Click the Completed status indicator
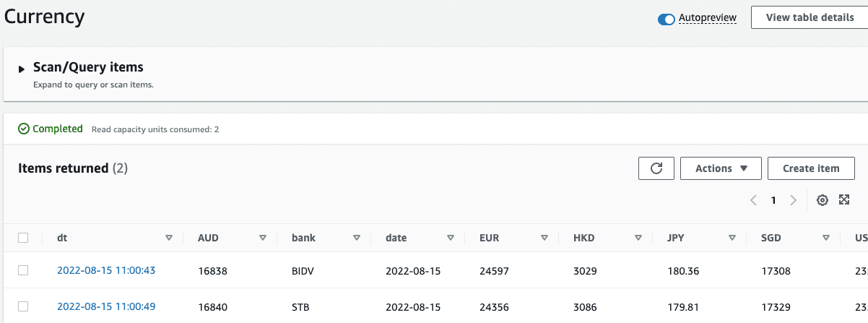Viewport: 868px width, 323px height. [51, 129]
